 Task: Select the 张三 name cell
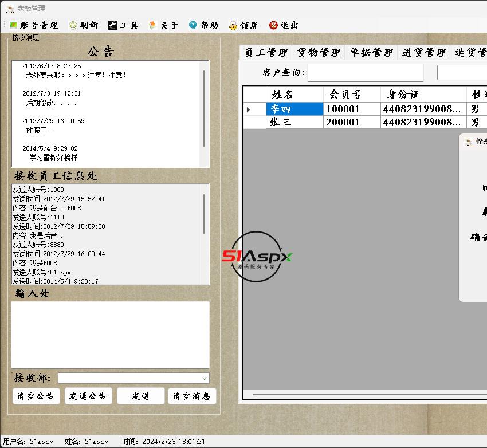(294, 122)
